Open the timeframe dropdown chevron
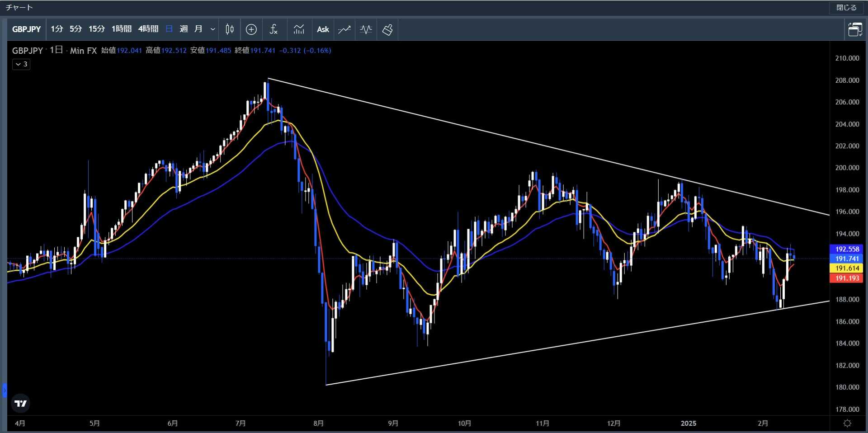Image resolution: width=868 pixels, height=433 pixels. (x=213, y=29)
